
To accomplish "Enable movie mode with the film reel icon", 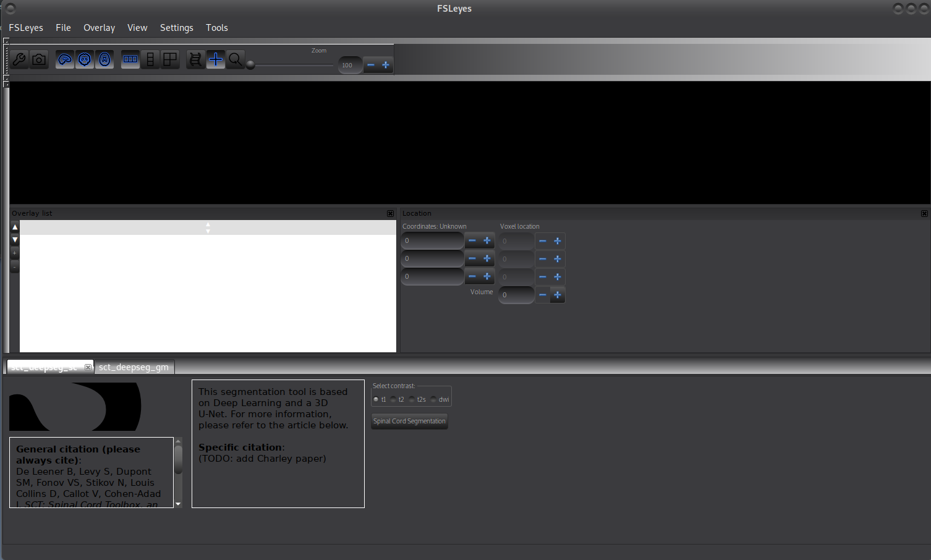I will pos(195,59).
